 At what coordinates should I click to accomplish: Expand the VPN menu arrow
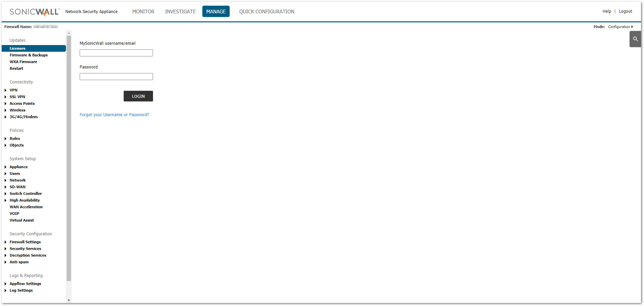click(6, 90)
